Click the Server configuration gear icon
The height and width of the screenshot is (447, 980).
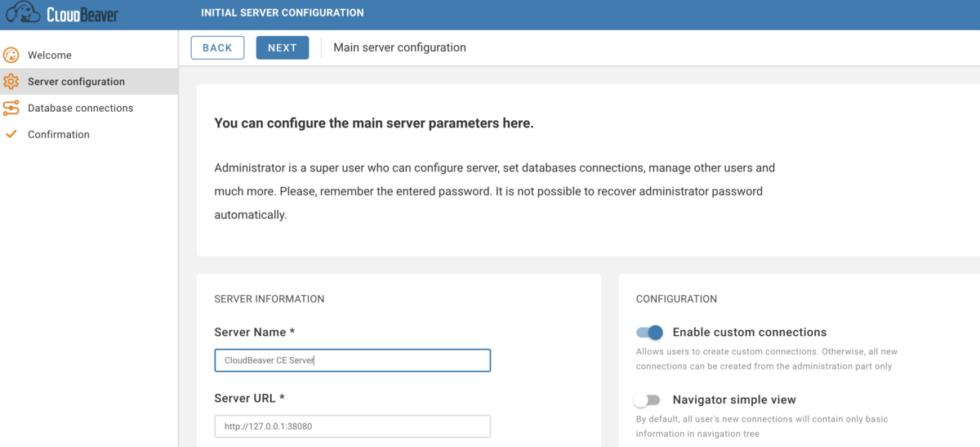tap(11, 82)
